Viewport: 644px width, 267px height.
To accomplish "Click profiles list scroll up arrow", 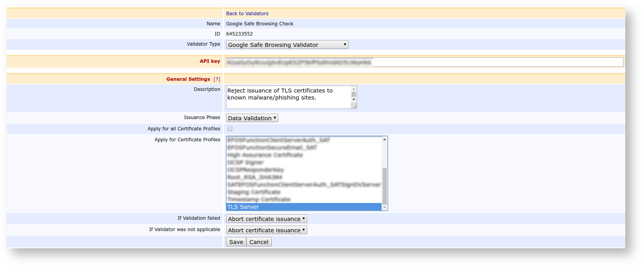I will [384, 139].
